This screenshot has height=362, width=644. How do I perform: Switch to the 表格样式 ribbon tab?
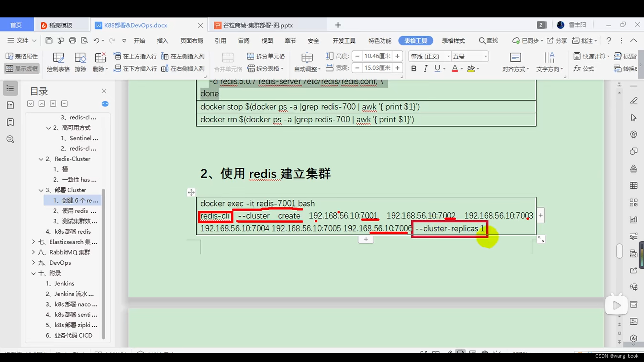453,41
